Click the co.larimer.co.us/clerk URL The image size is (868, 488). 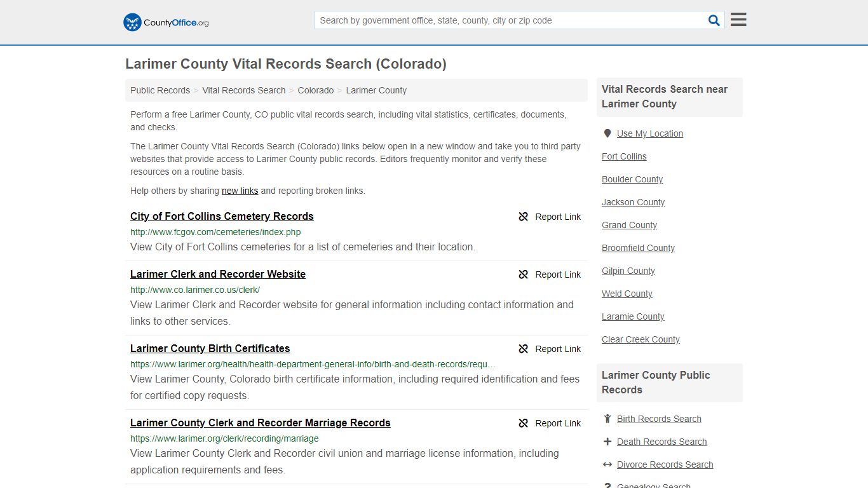(x=195, y=290)
